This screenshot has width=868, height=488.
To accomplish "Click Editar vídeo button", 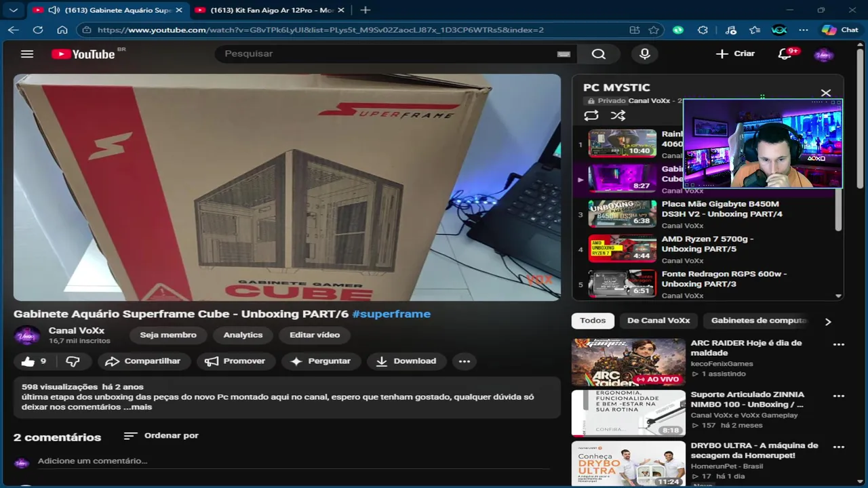I will (x=315, y=335).
